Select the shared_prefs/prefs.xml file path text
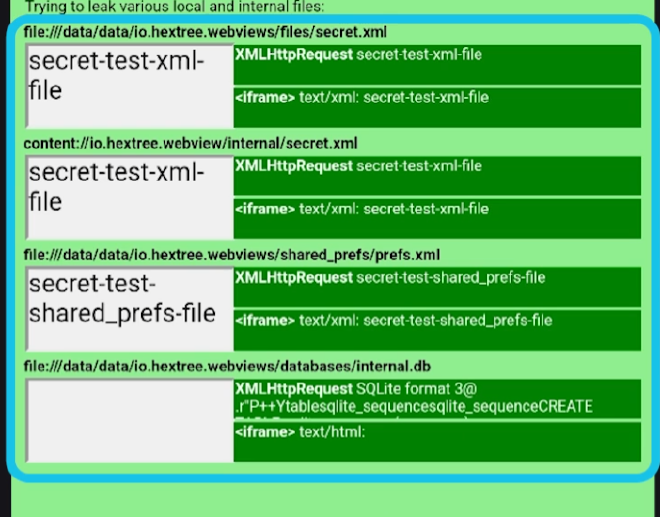 pyautogui.click(x=232, y=255)
